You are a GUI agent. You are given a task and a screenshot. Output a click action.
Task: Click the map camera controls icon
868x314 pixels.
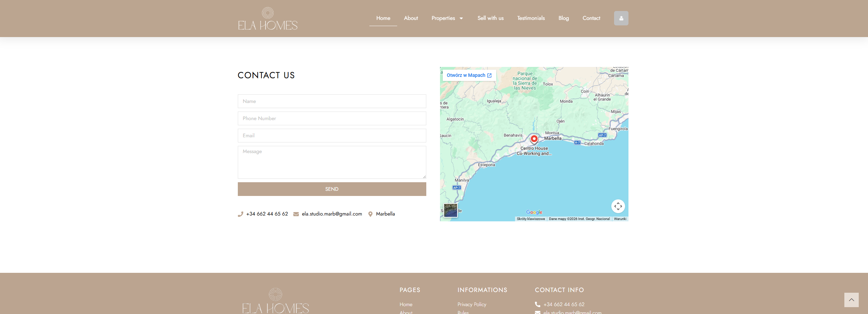(618, 206)
